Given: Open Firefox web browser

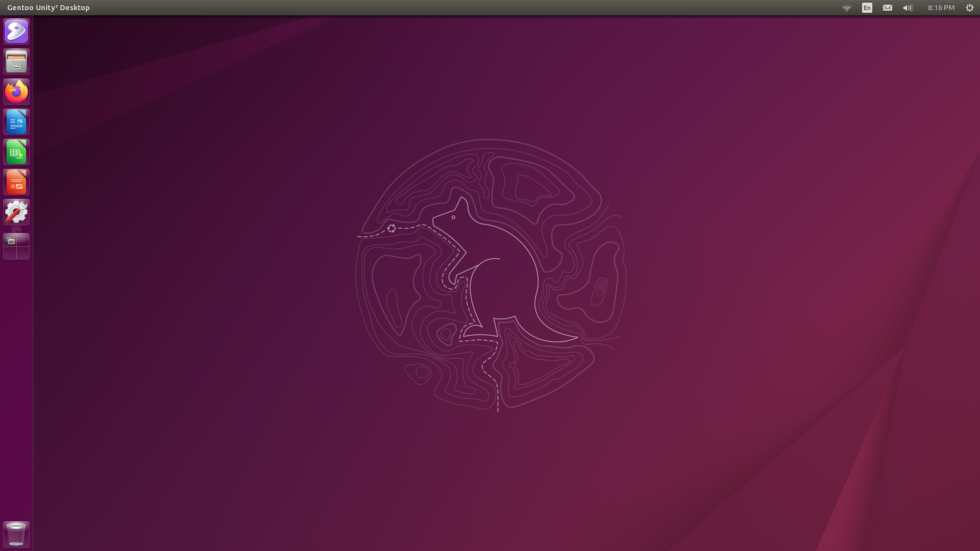Looking at the screenshot, I should pos(16,92).
